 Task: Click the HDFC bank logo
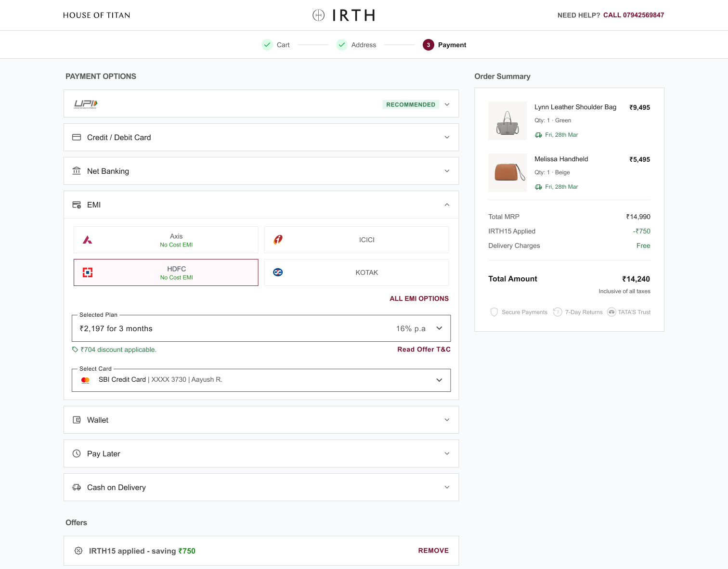[x=88, y=272]
